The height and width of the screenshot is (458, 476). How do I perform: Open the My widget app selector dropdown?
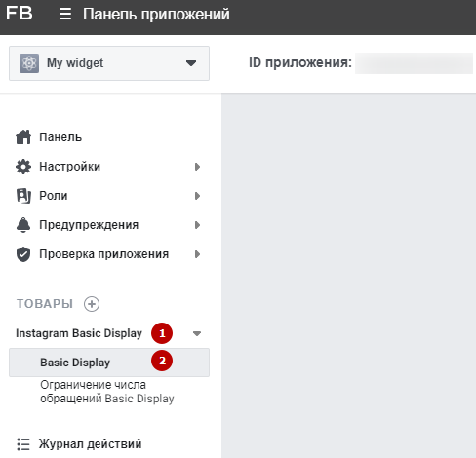tap(109, 63)
